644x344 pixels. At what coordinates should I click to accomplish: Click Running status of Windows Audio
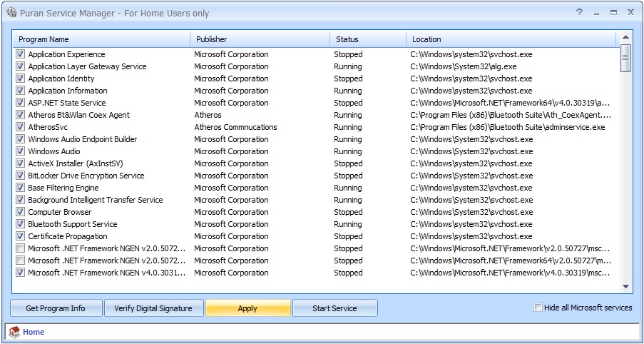coord(348,151)
